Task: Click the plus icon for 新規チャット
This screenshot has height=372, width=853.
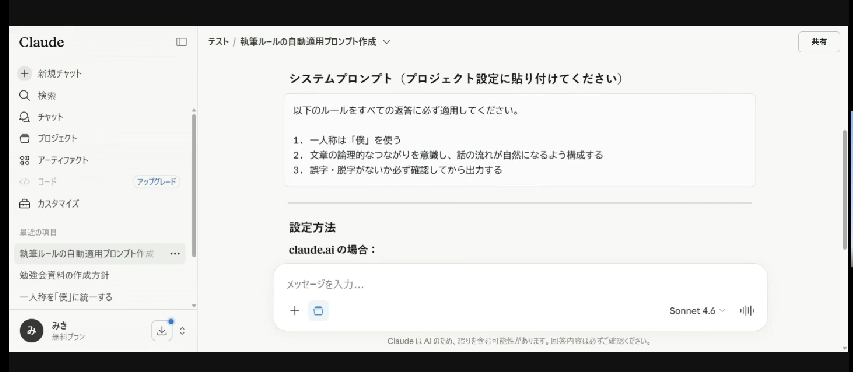Action: [24, 73]
